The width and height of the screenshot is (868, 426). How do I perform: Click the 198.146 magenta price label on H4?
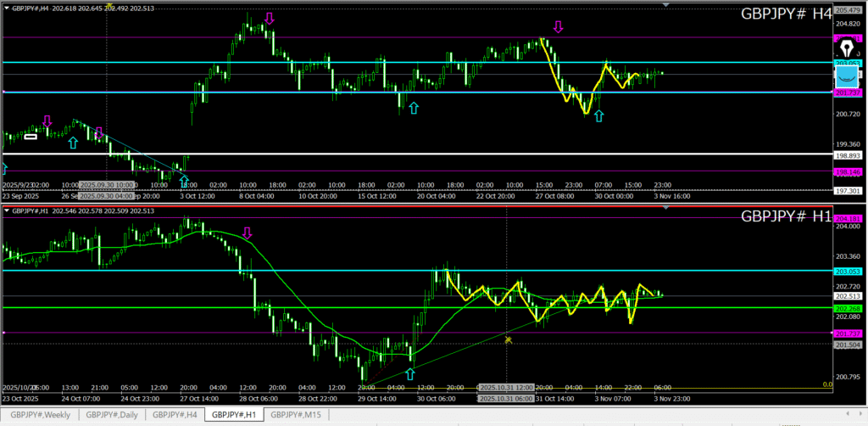pyautogui.click(x=848, y=171)
